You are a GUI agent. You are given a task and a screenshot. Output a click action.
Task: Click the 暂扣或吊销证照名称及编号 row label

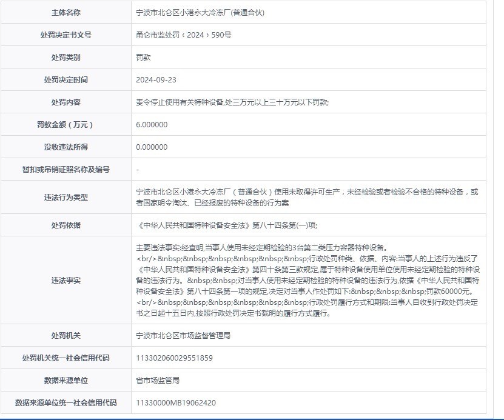[66, 170]
